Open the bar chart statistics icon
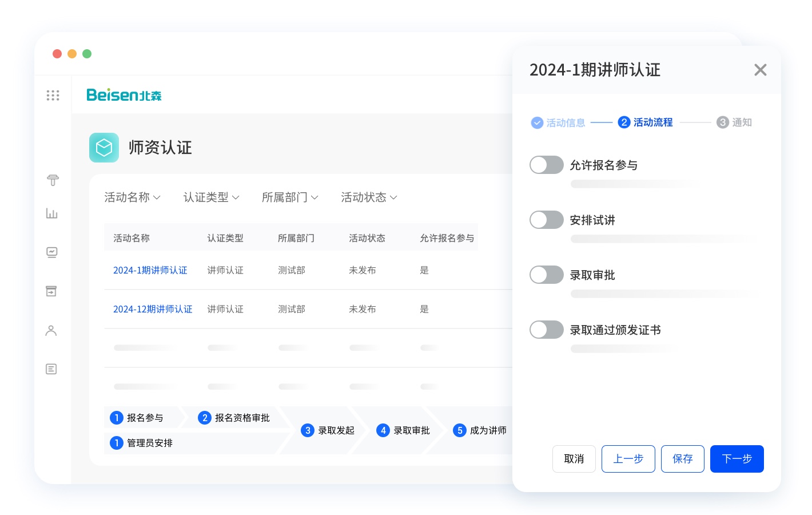This screenshot has height=515, width=812. (x=52, y=213)
